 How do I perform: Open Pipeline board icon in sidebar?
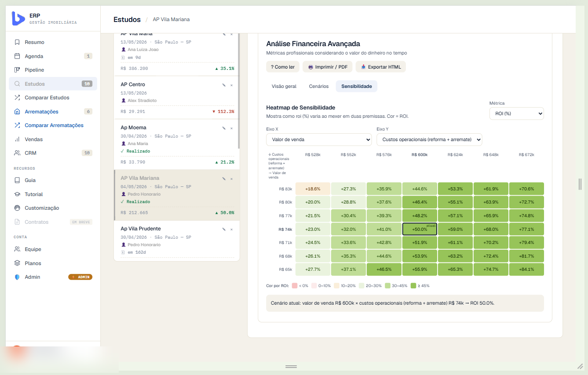point(17,70)
